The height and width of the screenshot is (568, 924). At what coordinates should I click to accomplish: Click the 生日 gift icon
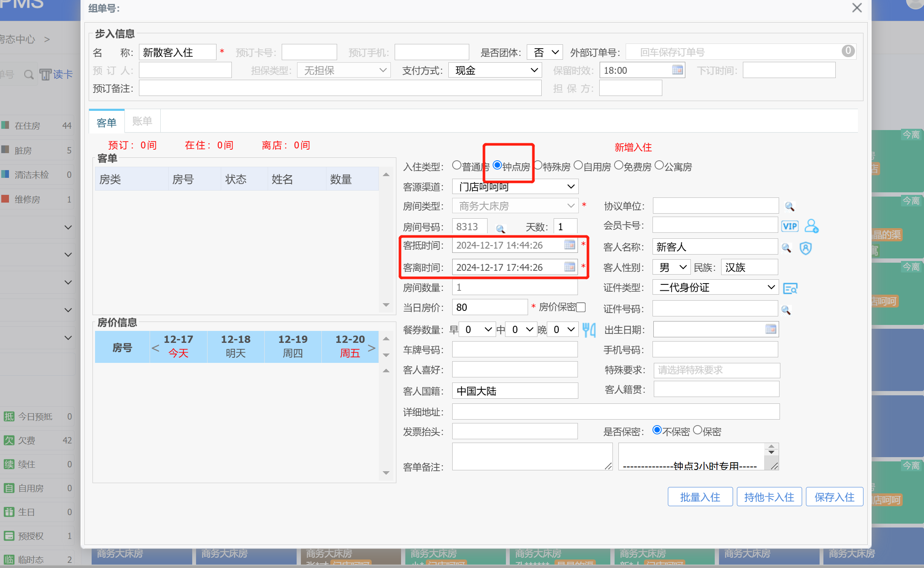[x=9, y=512]
